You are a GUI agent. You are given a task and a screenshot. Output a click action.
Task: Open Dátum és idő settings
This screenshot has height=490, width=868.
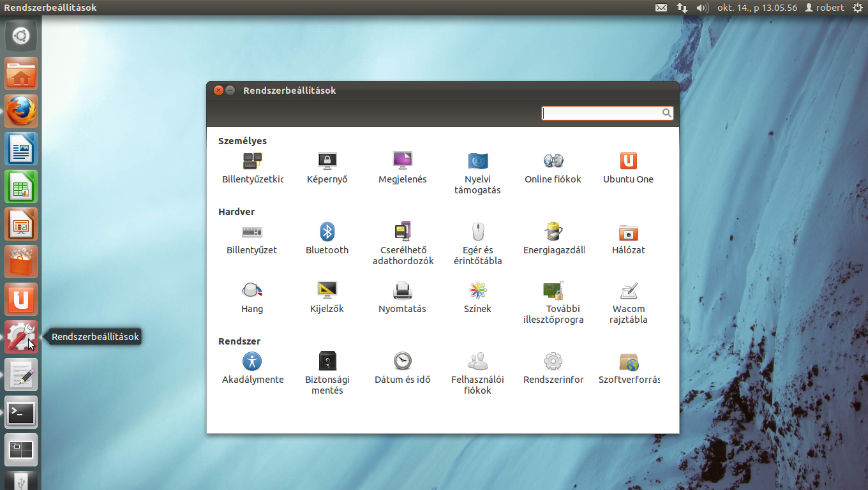[403, 368]
